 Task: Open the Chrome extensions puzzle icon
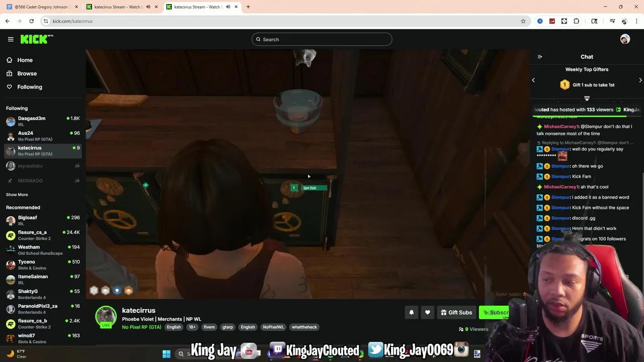pyautogui.click(x=576, y=21)
